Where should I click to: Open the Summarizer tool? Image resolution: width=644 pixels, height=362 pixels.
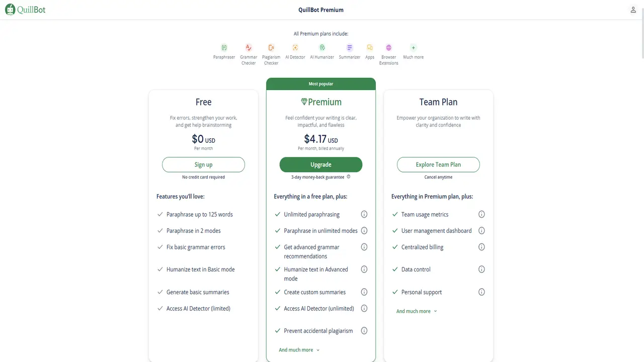349,47
